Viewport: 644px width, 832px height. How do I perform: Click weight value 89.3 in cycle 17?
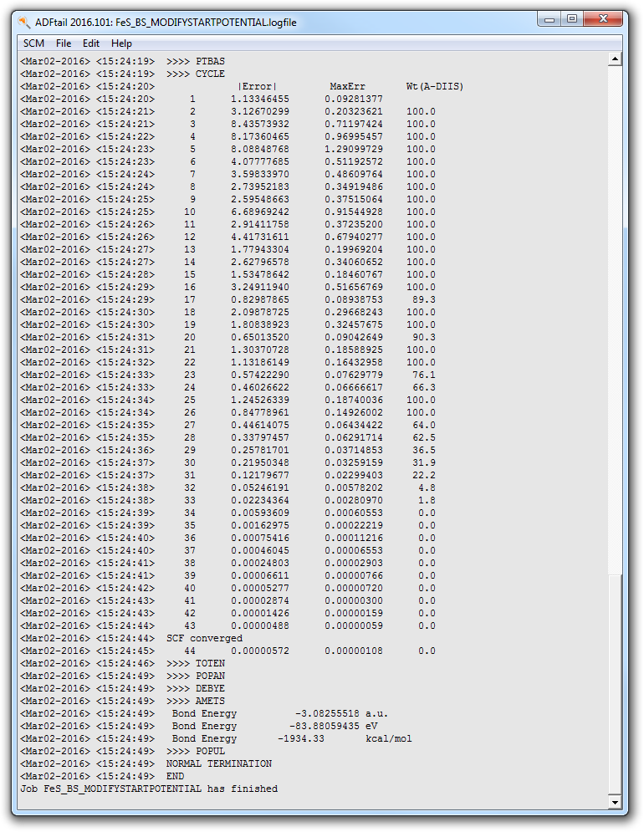(424, 300)
